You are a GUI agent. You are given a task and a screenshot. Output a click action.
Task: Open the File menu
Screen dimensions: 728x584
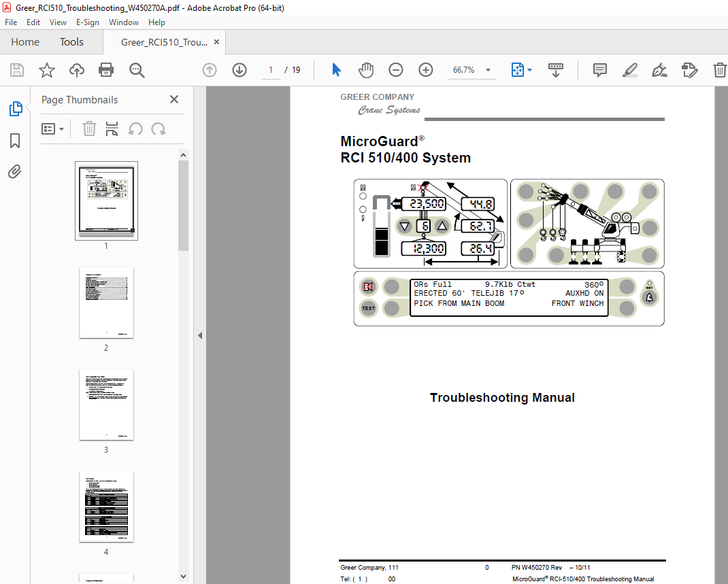pyautogui.click(x=11, y=22)
